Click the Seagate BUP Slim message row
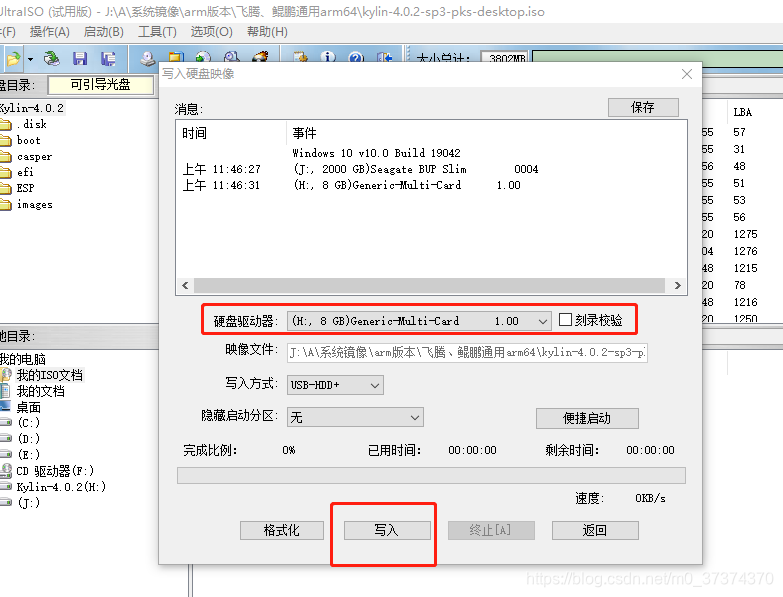 [360, 169]
